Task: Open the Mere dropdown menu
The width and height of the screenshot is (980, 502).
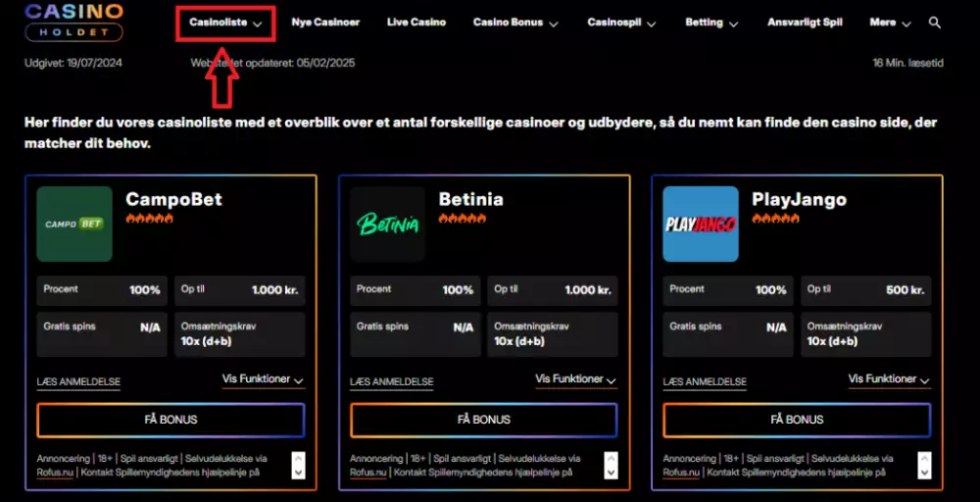Action: [x=890, y=23]
